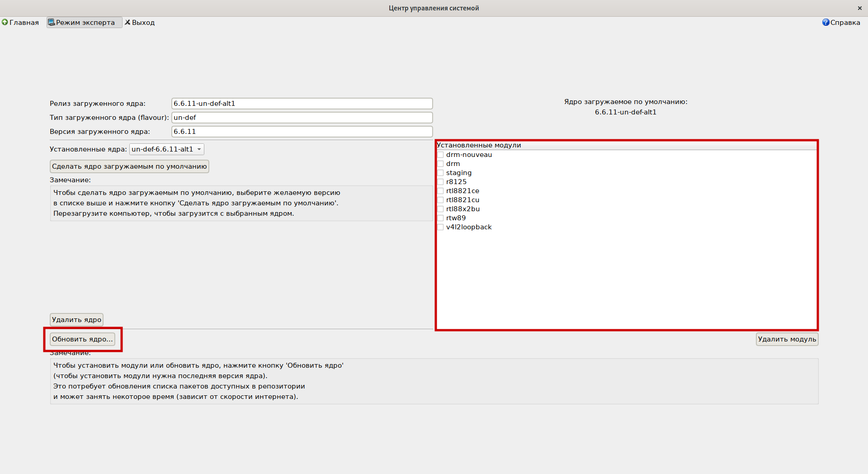Click the Удалить ядро button

(x=76, y=320)
